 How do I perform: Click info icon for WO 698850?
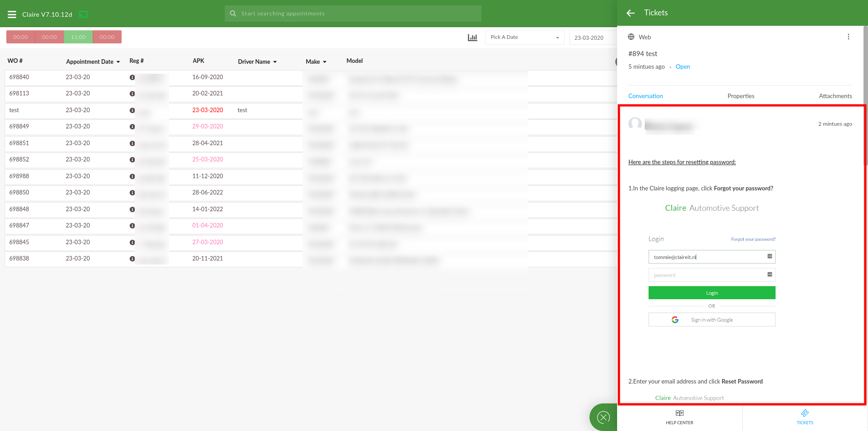coord(132,193)
